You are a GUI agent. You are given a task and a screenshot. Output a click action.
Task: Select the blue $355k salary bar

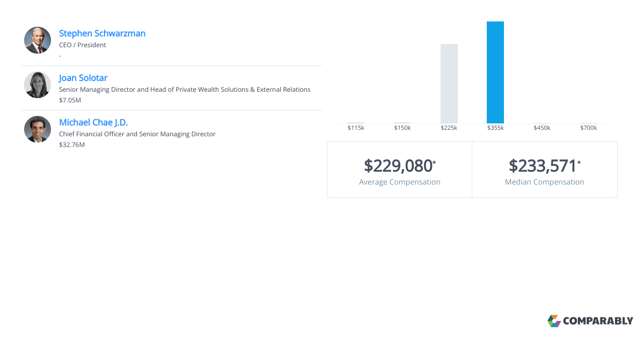[x=495, y=72]
